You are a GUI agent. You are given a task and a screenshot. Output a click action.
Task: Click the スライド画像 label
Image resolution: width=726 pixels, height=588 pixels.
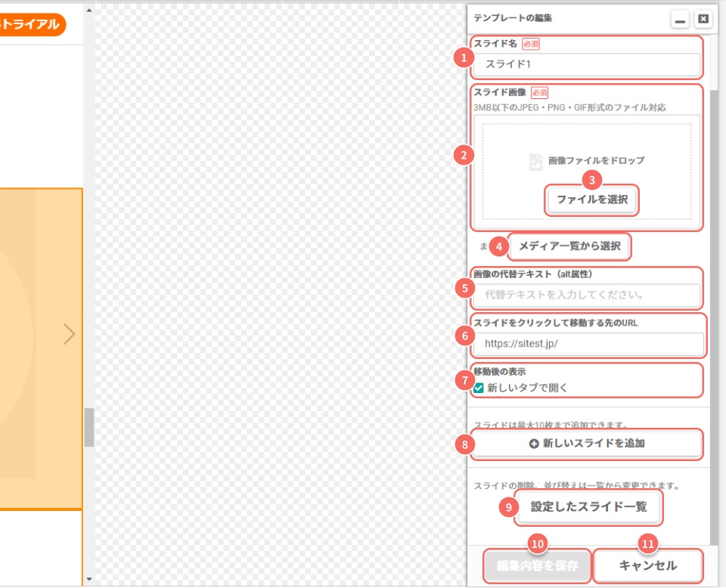[x=500, y=92]
